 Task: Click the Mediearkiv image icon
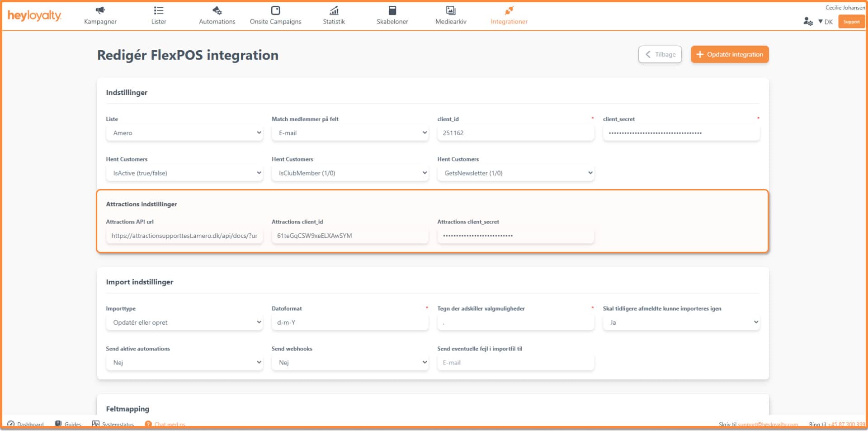click(x=450, y=10)
